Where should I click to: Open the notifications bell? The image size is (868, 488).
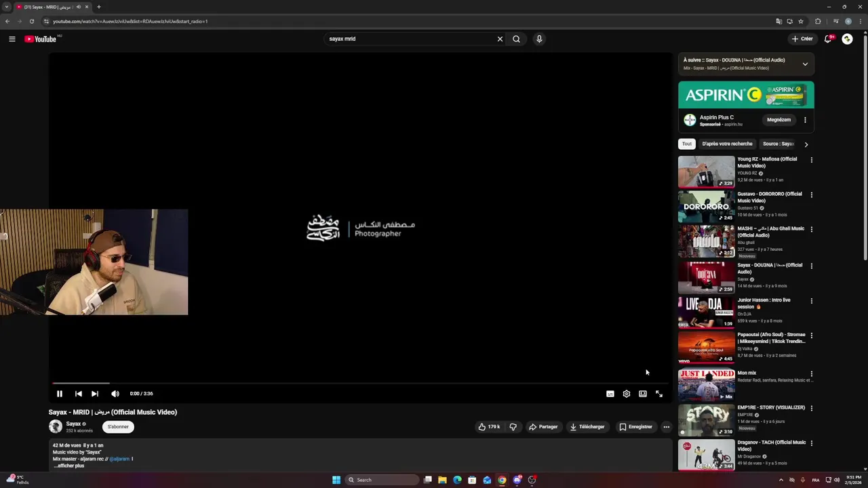827,39
